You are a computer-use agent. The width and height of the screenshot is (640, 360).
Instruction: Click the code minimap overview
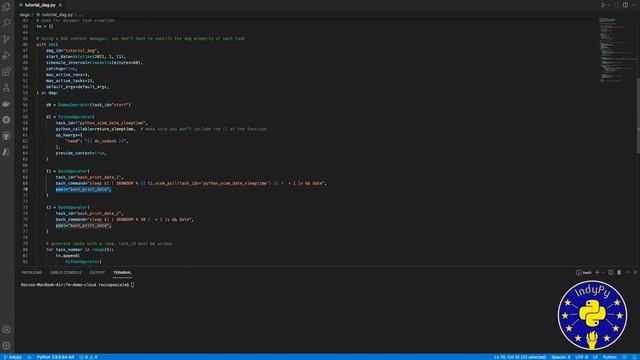coord(616,50)
